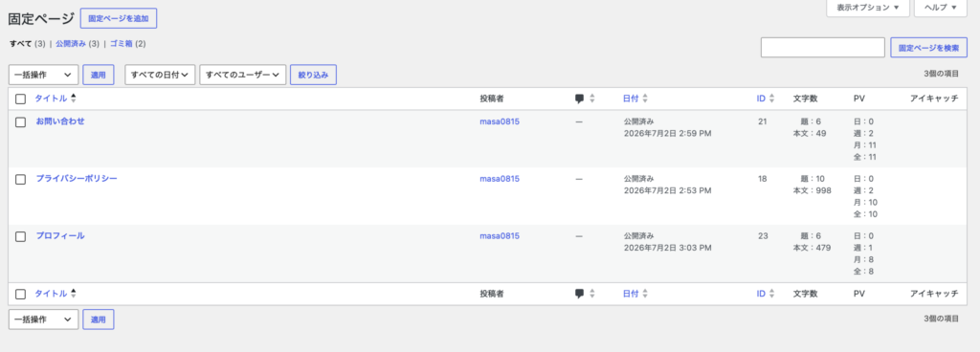Open the top 一括操作 bulk action dropdown

click(x=43, y=75)
